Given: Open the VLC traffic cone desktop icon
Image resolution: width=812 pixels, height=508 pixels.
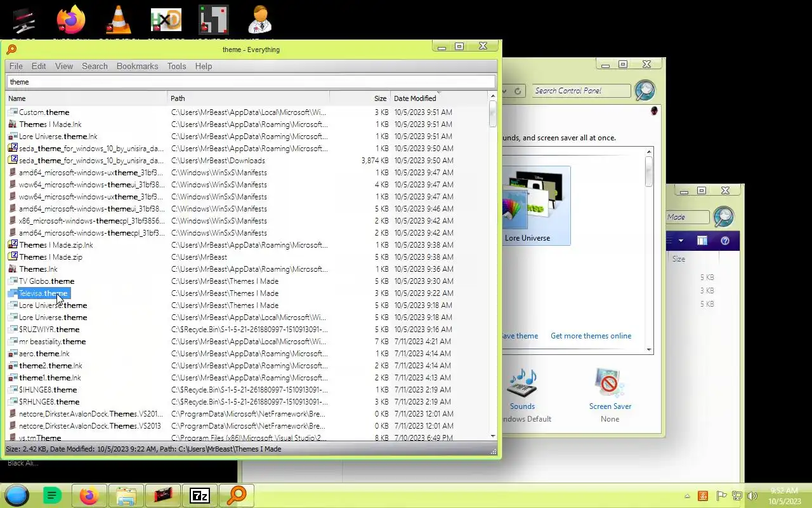Looking at the screenshot, I should coord(118,20).
